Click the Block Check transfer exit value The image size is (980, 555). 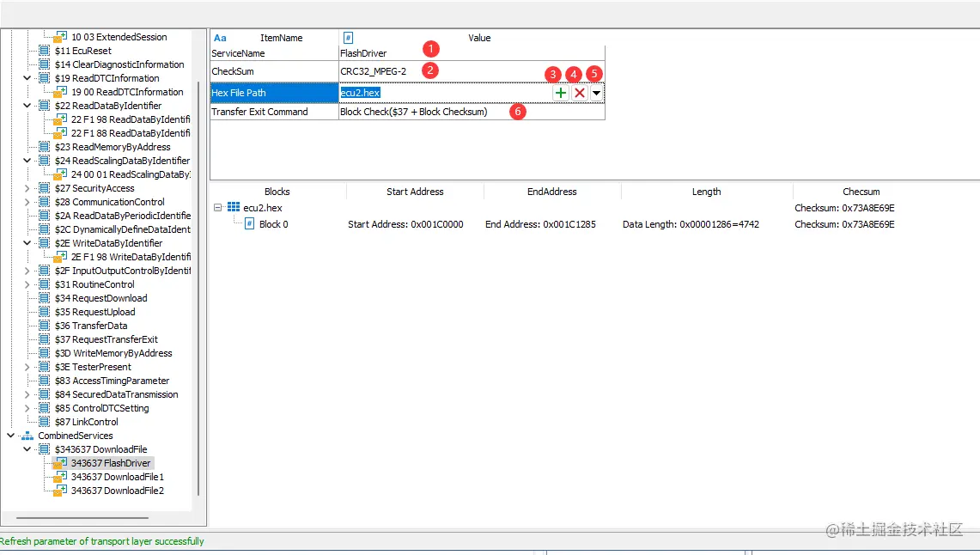tap(414, 112)
